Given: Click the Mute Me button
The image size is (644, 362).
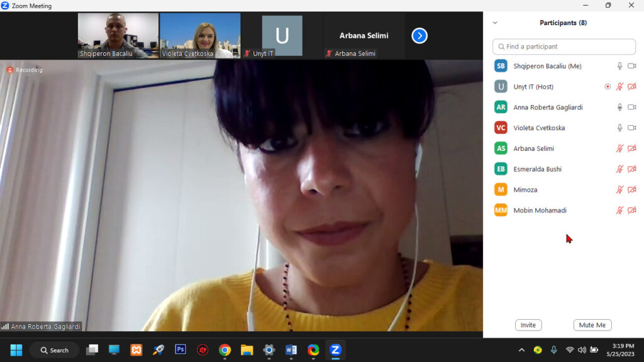Looking at the screenshot, I should pos(592,325).
